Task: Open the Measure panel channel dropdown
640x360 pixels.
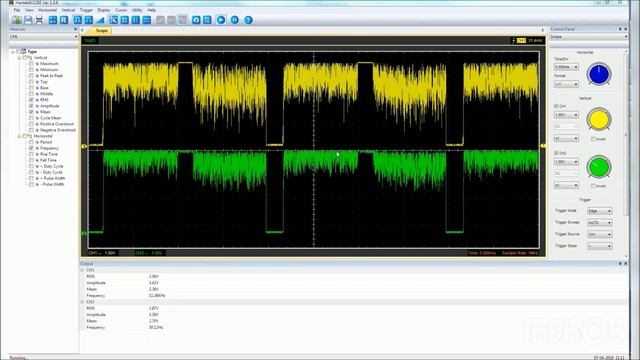Action: [43, 36]
